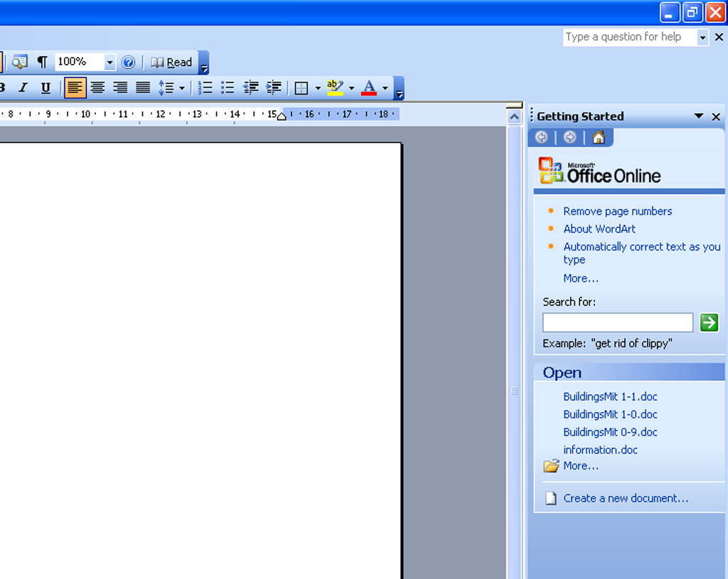Toggle italic formatting
The width and height of the screenshot is (728, 579).
click(x=23, y=87)
